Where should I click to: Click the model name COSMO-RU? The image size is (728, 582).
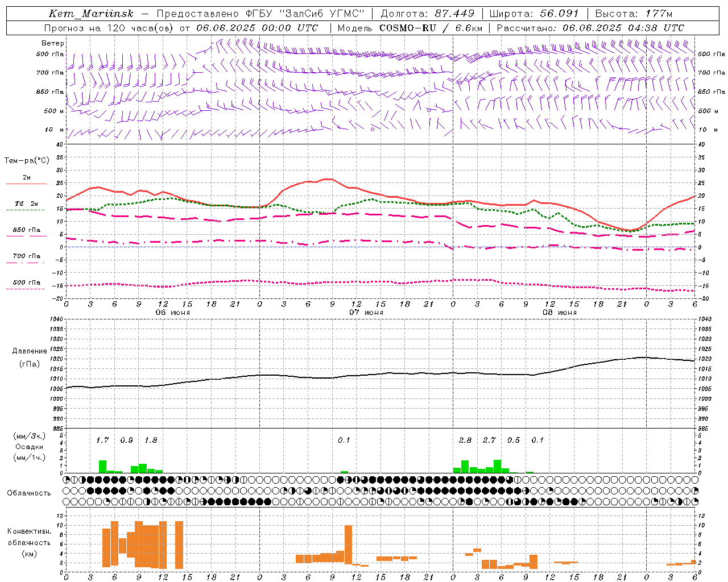pyautogui.click(x=407, y=28)
